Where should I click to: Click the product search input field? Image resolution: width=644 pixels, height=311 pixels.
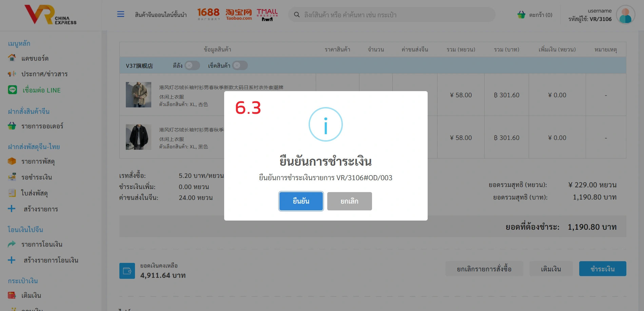click(x=393, y=15)
